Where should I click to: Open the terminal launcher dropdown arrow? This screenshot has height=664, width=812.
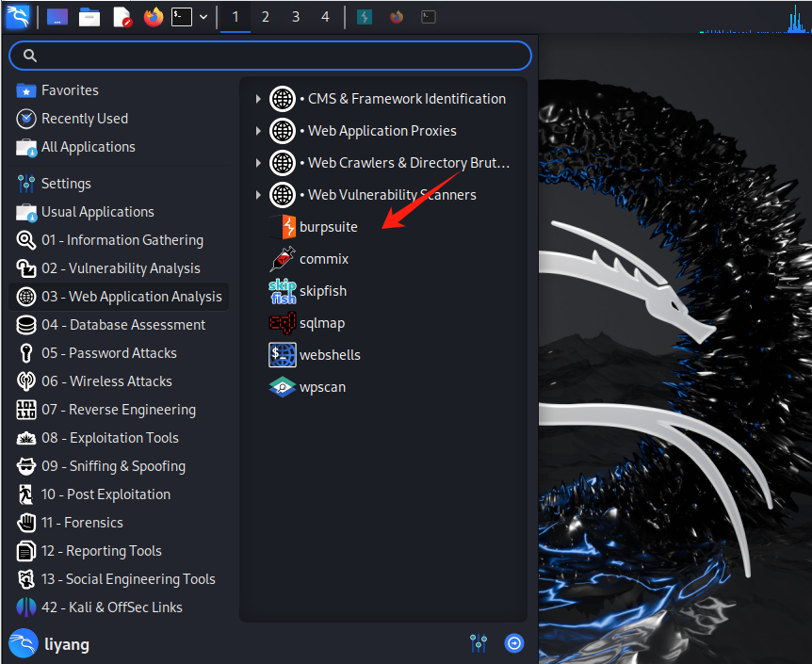[x=203, y=17]
